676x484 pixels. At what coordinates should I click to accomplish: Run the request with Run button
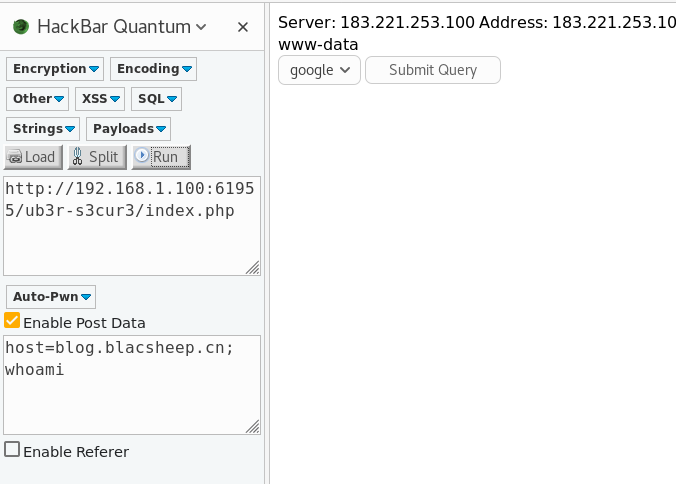point(160,157)
